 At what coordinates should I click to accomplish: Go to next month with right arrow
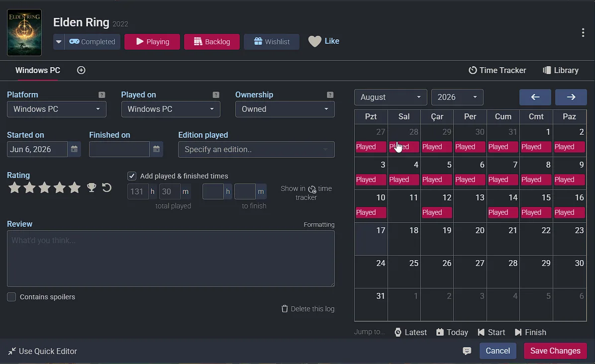tap(571, 97)
